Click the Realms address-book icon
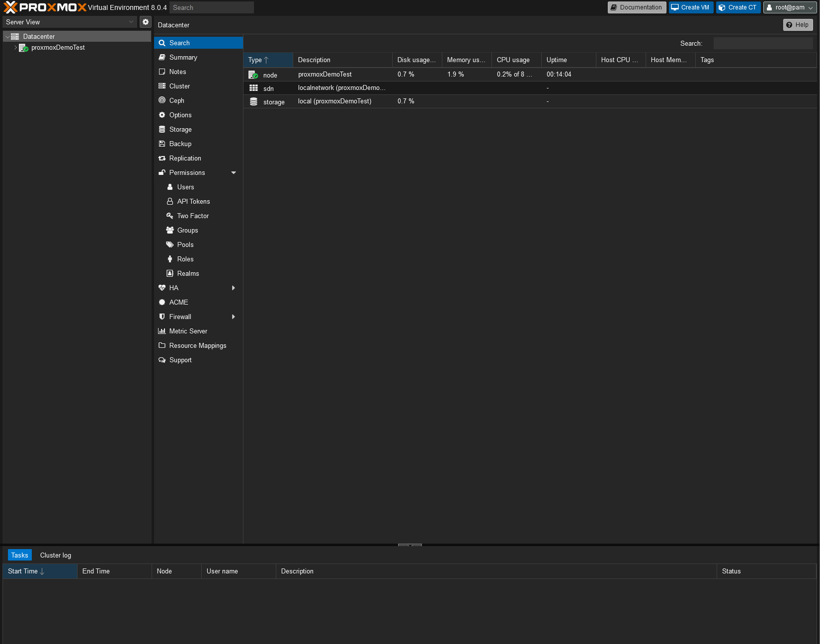The height and width of the screenshot is (644, 820). 170,273
